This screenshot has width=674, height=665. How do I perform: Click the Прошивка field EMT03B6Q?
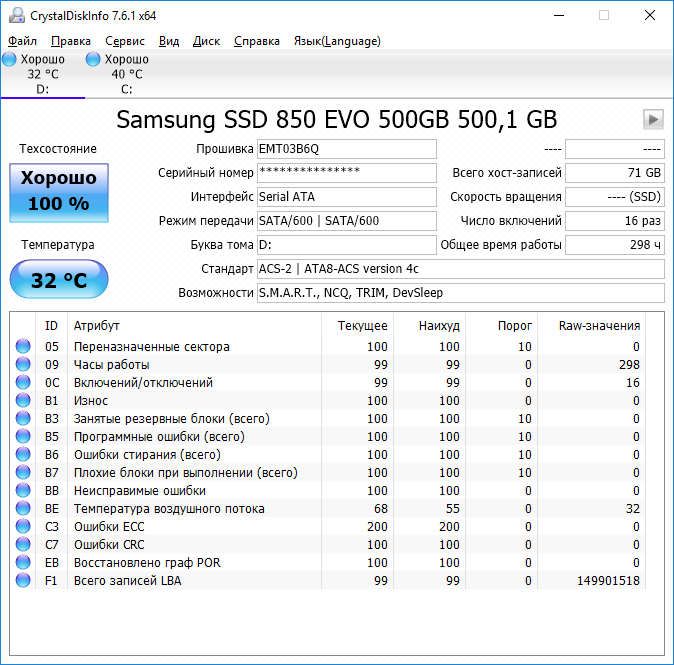[x=347, y=149]
